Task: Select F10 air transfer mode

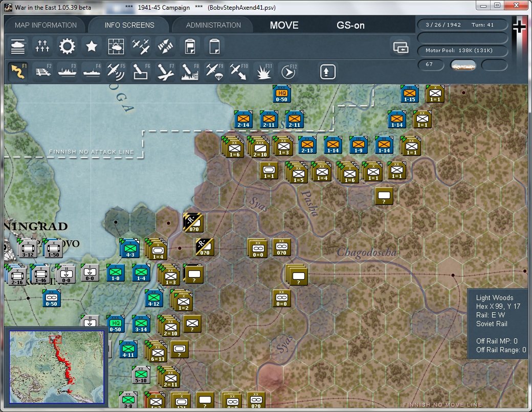Action: pos(238,71)
